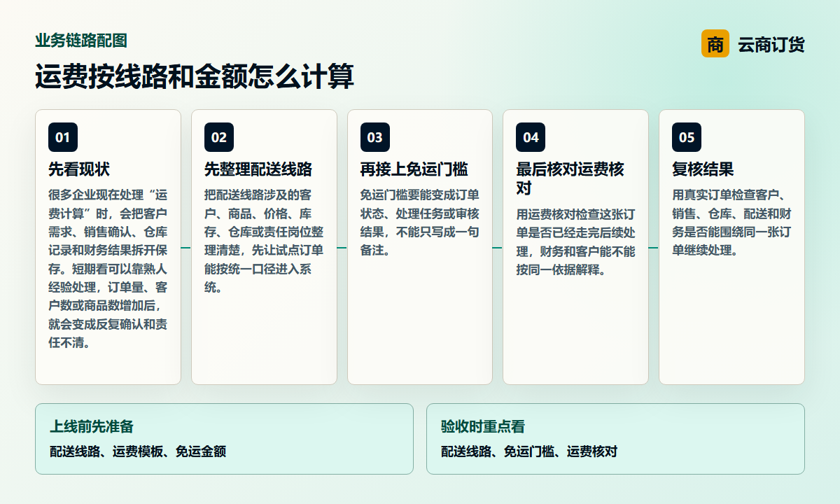
Task: Click paragraph starting 用真实订单检查客户
Action: pyautogui.click(x=731, y=222)
